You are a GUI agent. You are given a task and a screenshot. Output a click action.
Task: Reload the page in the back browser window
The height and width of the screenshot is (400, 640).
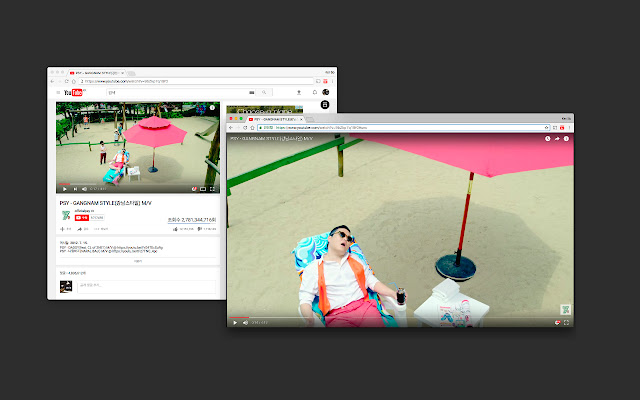(x=67, y=81)
